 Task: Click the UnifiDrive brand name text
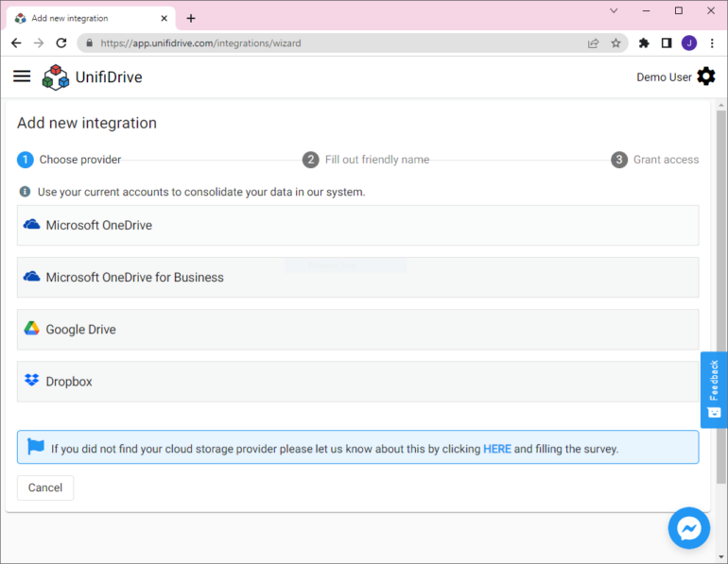(109, 77)
